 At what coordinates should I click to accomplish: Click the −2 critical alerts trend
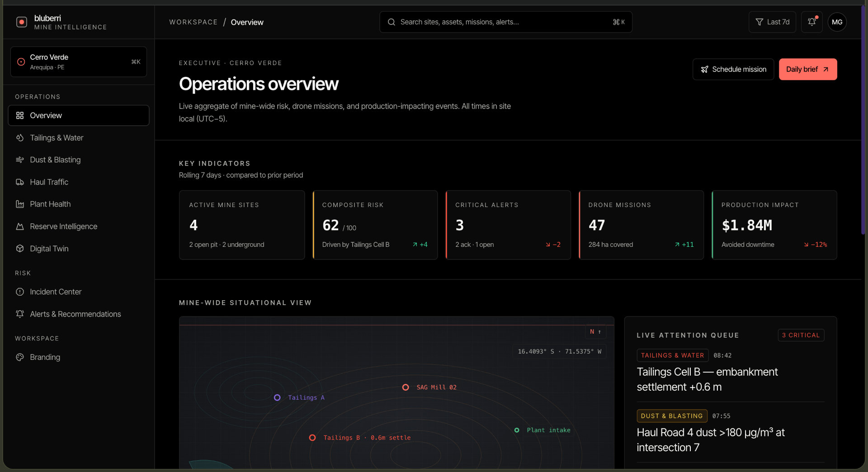[x=553, y=245]
